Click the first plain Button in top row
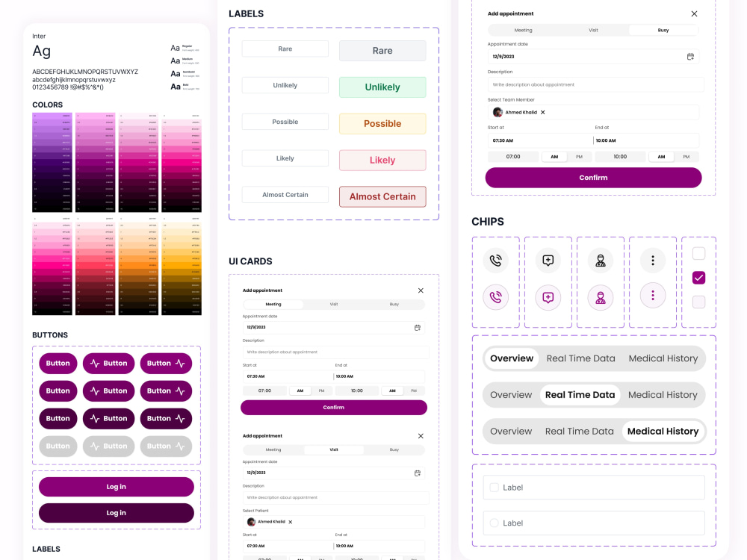The height and width of the screenshot is (560, 747). pos(58,364)
